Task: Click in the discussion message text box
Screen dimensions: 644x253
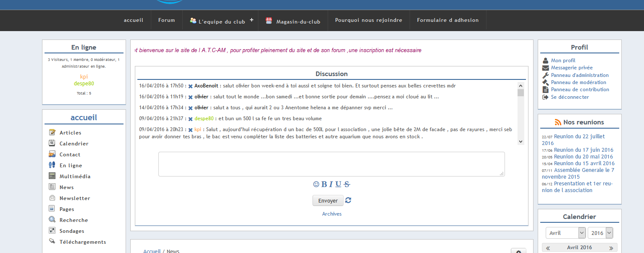Action: pyautogui.click(x=331, y=164)
